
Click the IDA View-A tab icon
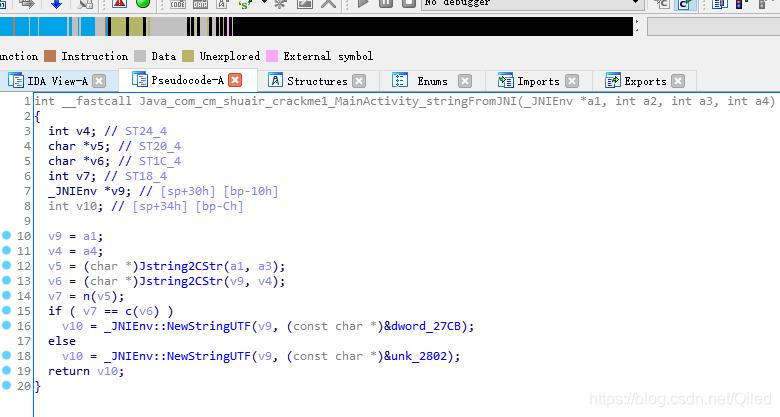coord(15,81)
